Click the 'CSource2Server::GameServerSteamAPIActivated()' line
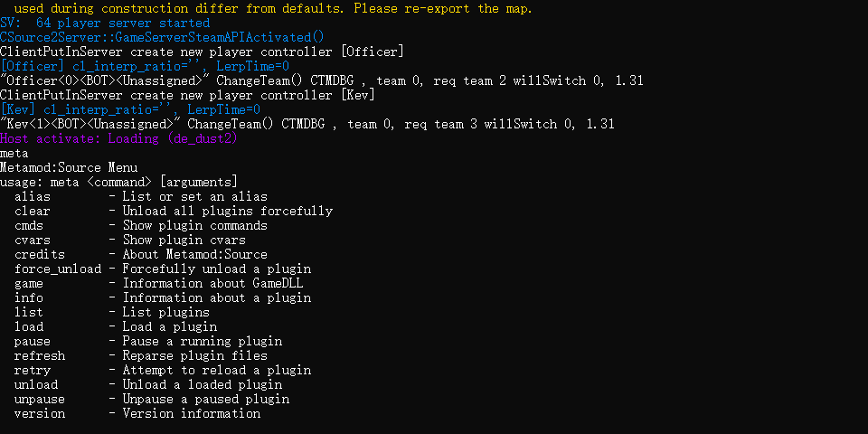Image resolution: width=868 pixels, height=434 pixels. point(162,38)
